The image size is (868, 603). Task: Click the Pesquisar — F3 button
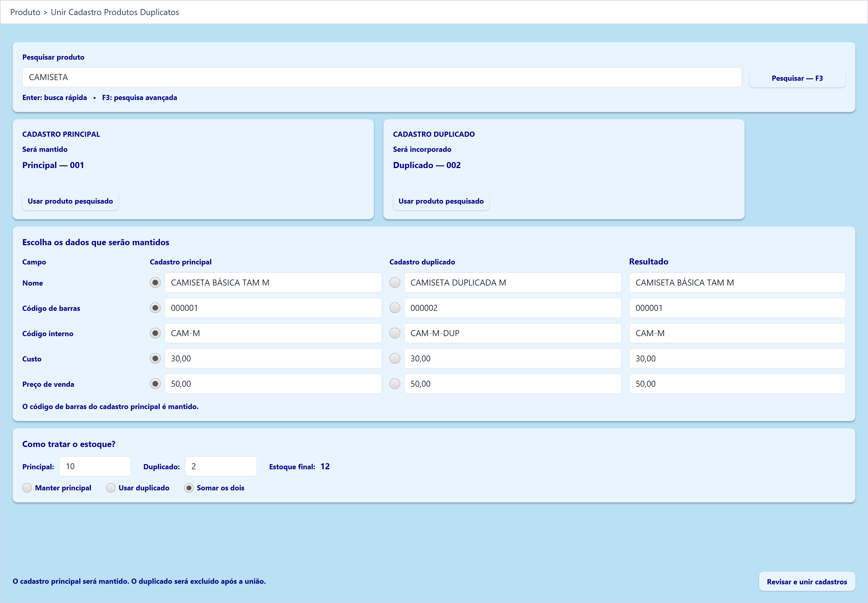[x=797, y=78]
